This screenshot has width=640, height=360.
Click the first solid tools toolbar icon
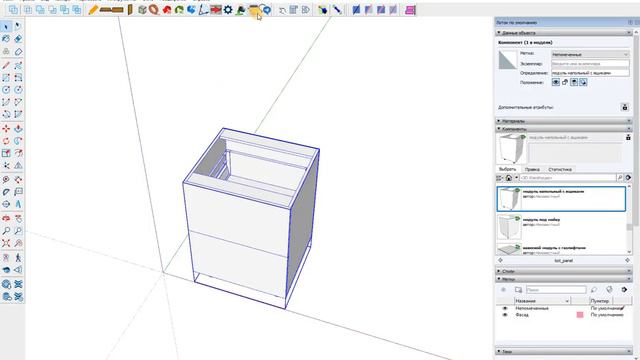pyautogui.click(x=13, y=9)
